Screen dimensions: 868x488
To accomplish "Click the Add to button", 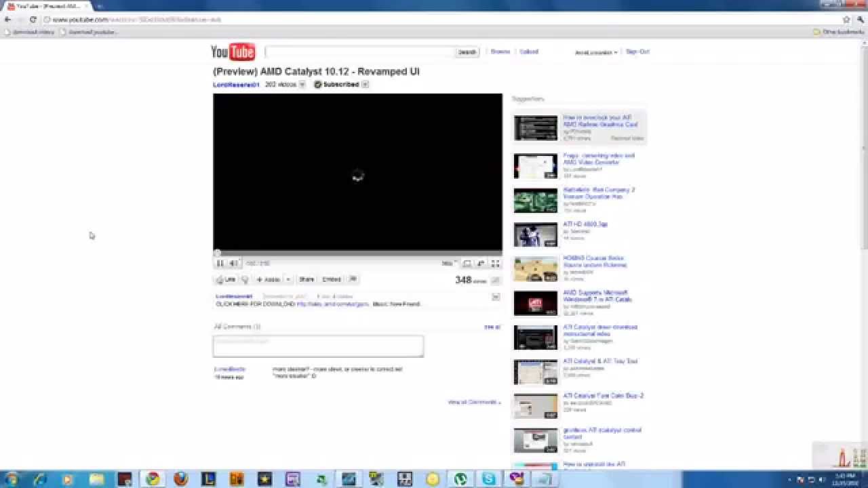I will pos(269,279).
